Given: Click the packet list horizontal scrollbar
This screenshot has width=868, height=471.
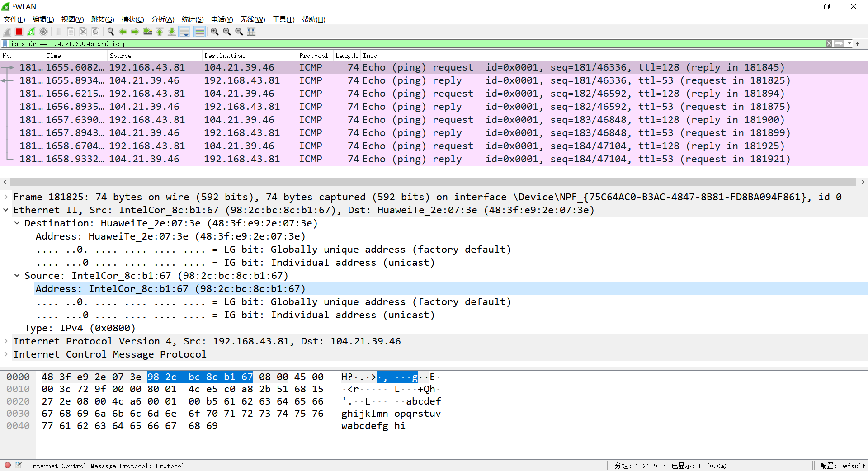Looking at the screenshot, I should coord(433,182).
